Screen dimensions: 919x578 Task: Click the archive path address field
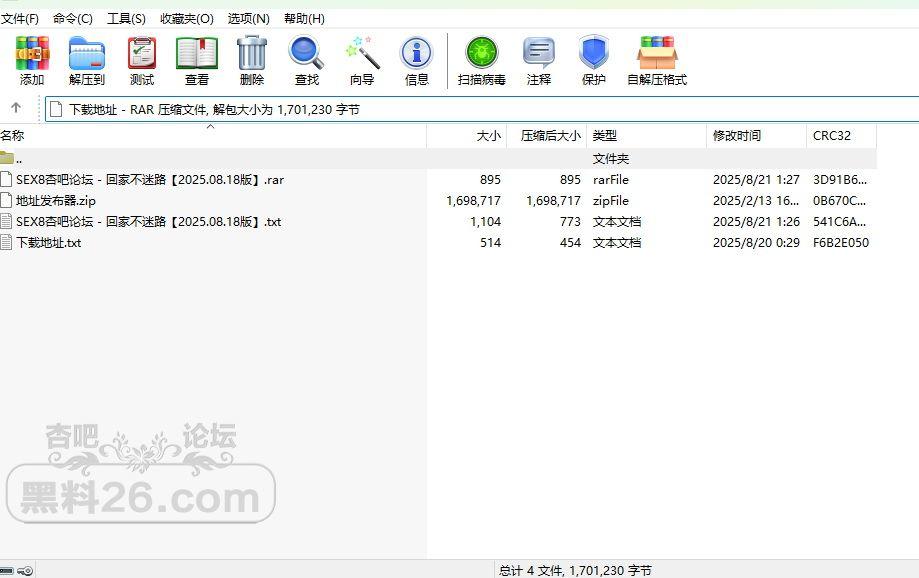tap(482, 110)
